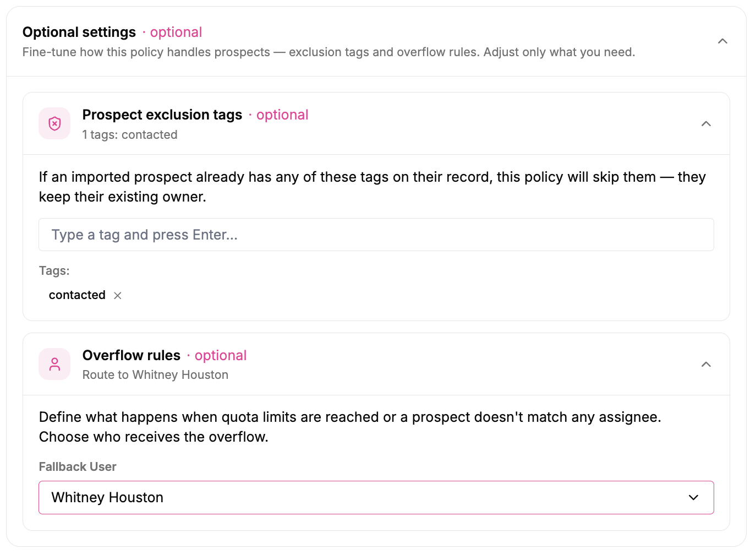
Task: Collapse the Overflow rules panel chevron
Action: click(706, 365)
